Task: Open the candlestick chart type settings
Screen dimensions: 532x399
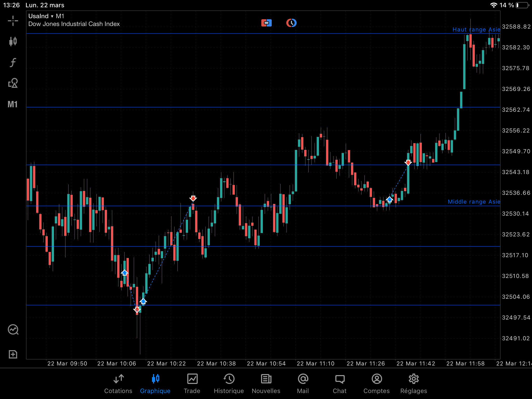Action: point(13,41)
